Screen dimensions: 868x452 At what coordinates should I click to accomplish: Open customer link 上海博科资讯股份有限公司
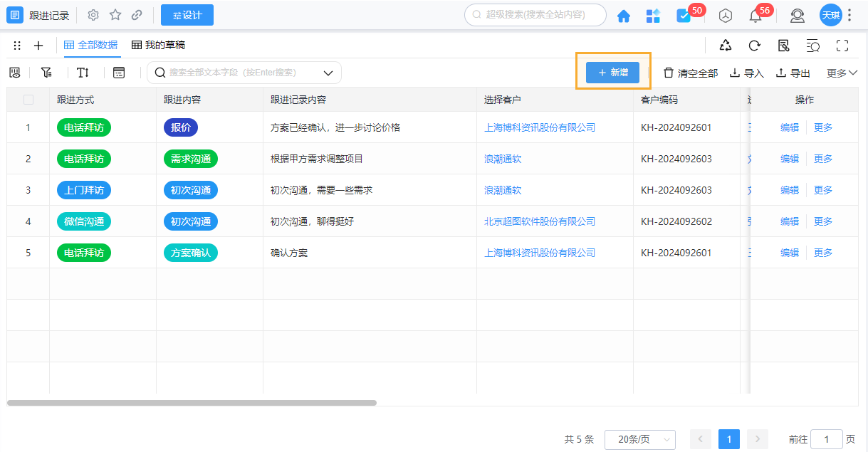coord(539,127)
